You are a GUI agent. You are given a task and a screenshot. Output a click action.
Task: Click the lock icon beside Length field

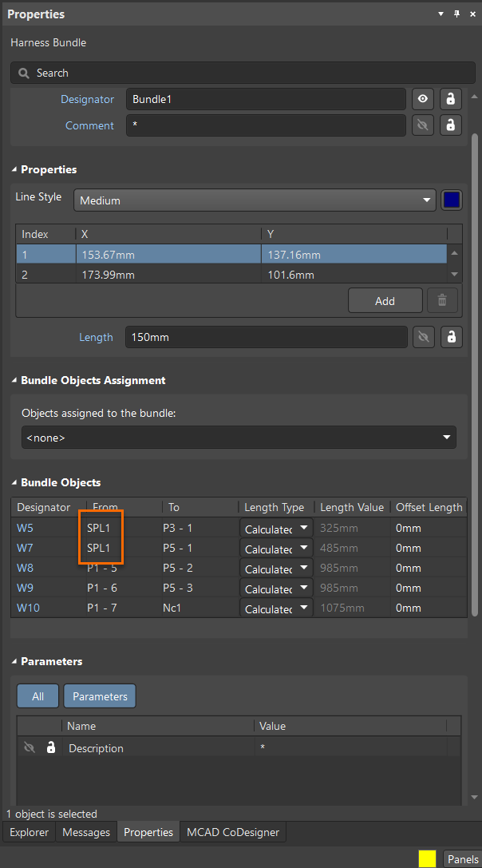click(451, 337)
